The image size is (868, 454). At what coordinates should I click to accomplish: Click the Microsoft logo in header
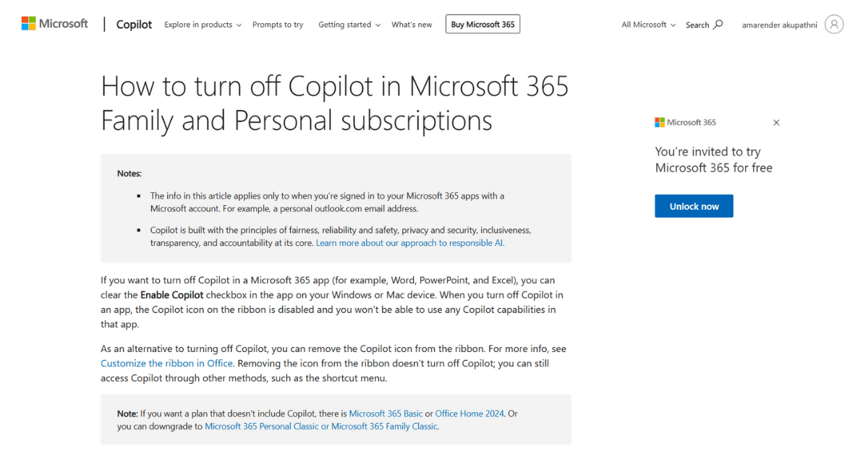pyautogui.click(x=54, y=24)
